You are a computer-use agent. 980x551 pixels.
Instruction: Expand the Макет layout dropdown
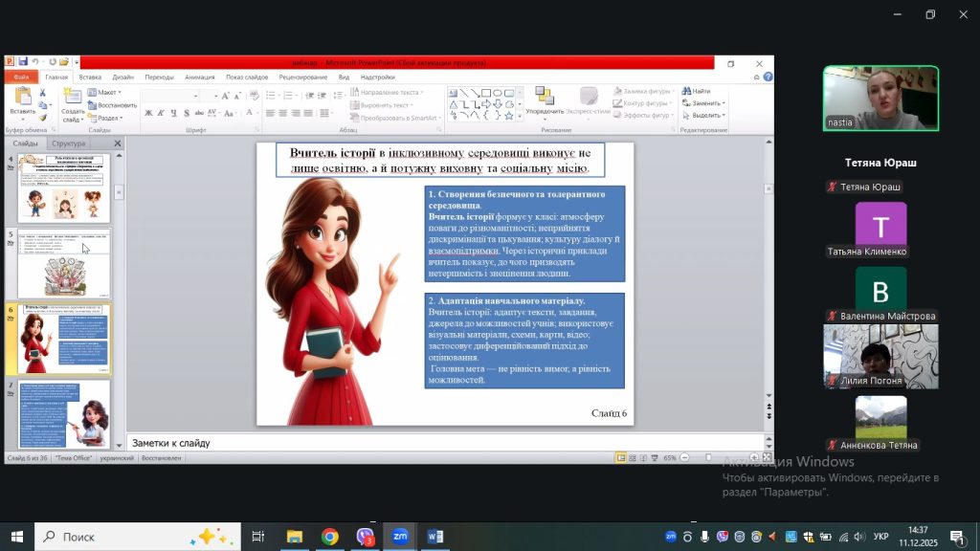pos(106,93)
